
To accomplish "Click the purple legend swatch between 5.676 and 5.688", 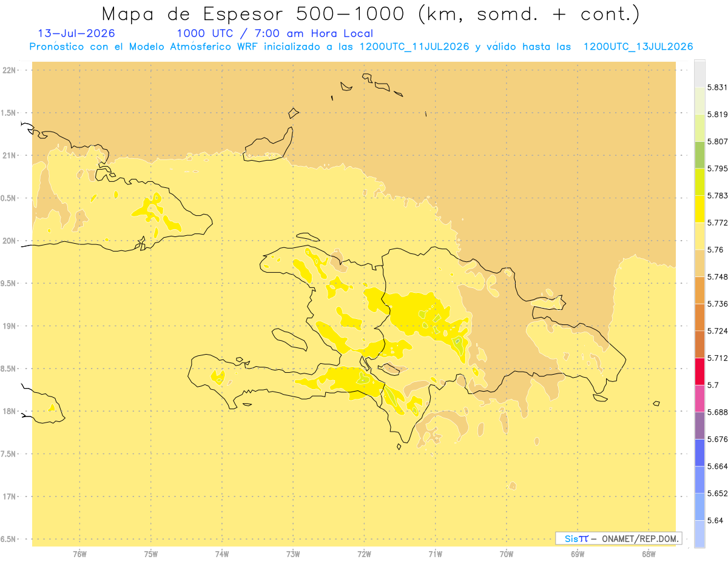I will tap(699, 426).
